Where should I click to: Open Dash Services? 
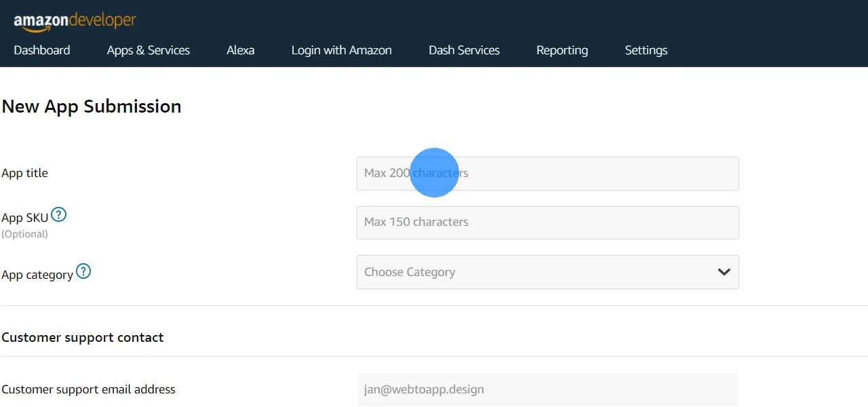(464, 50)
